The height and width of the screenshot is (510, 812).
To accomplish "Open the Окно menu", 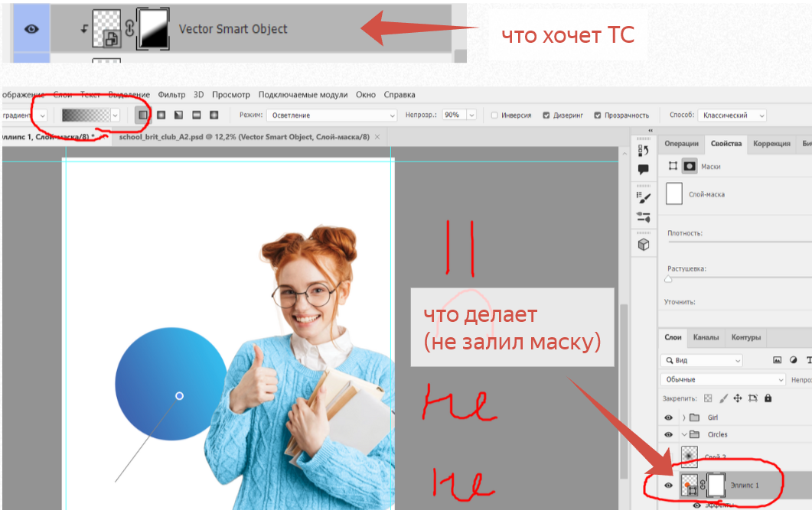I will [366, 95].
